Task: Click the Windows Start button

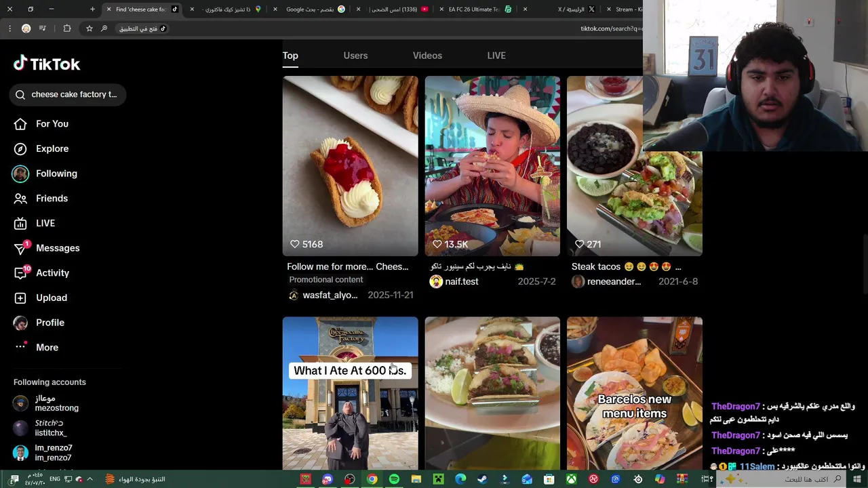Action: point(857,479)
